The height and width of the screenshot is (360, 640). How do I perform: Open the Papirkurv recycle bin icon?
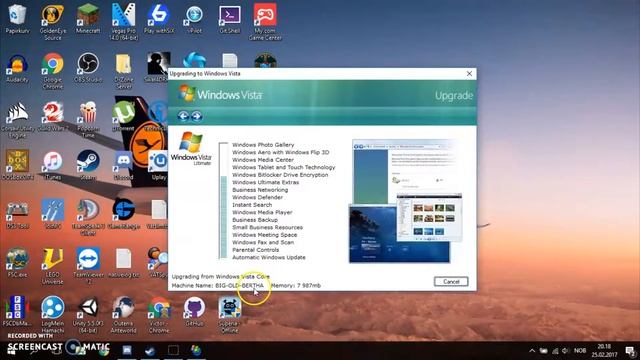[17, 18]
